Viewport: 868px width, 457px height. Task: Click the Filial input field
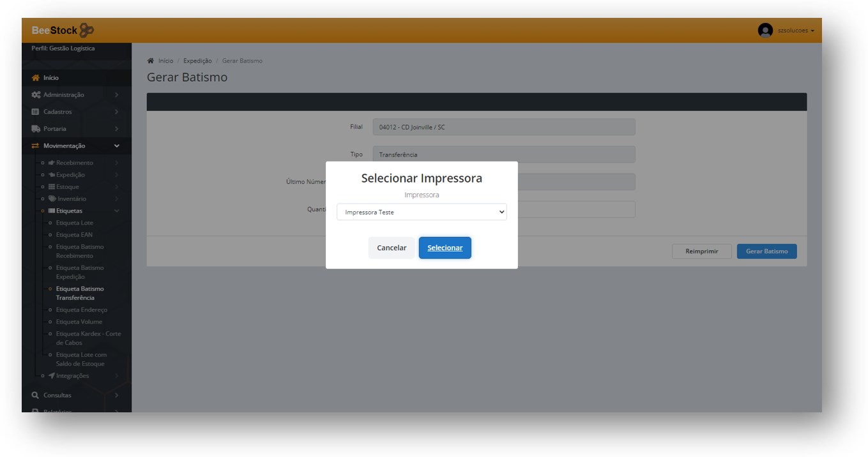click(503, 127)
